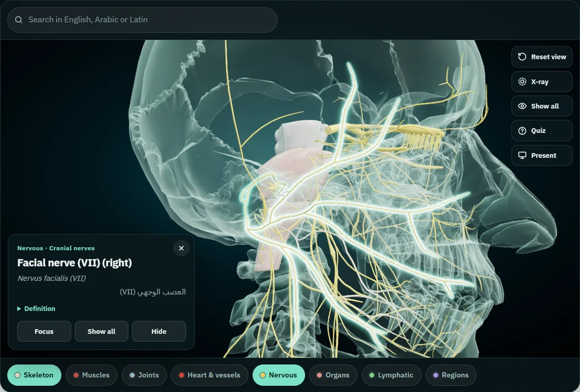The image size is (580, 392).
Task: Click the Heart & vessels red dot
Action: coord(181,375)
